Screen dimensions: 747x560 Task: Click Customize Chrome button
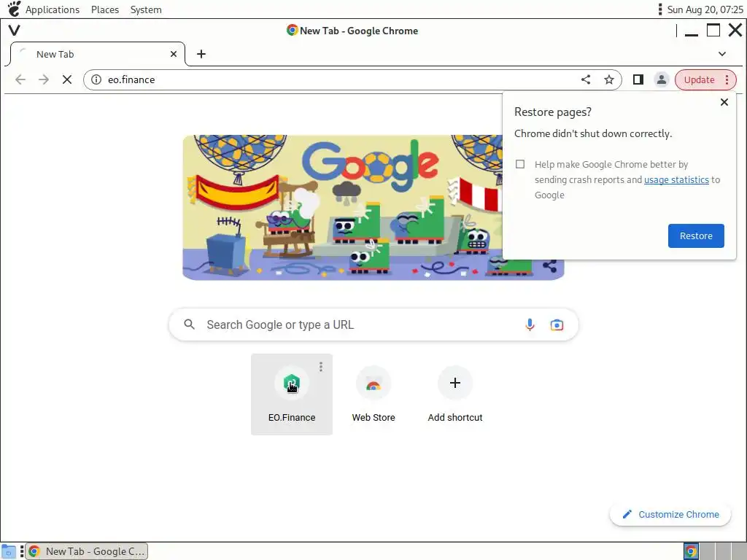(670, 514)
